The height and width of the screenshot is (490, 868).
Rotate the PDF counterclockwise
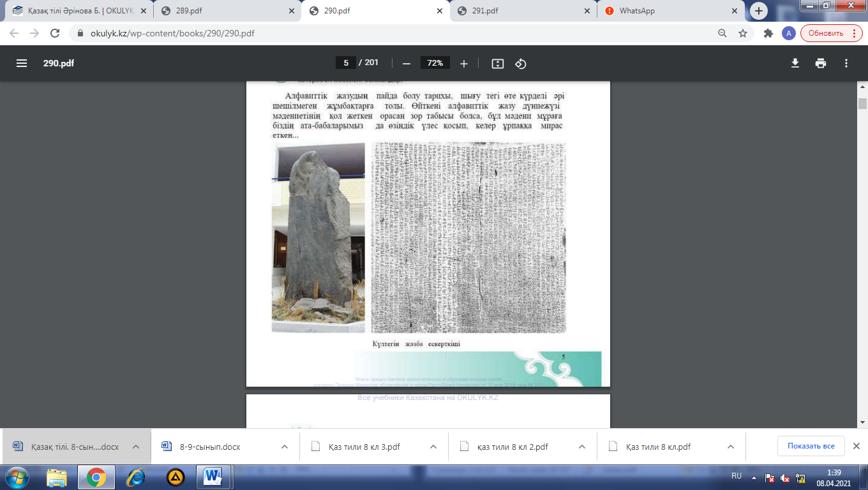click(x=521, y=63)
